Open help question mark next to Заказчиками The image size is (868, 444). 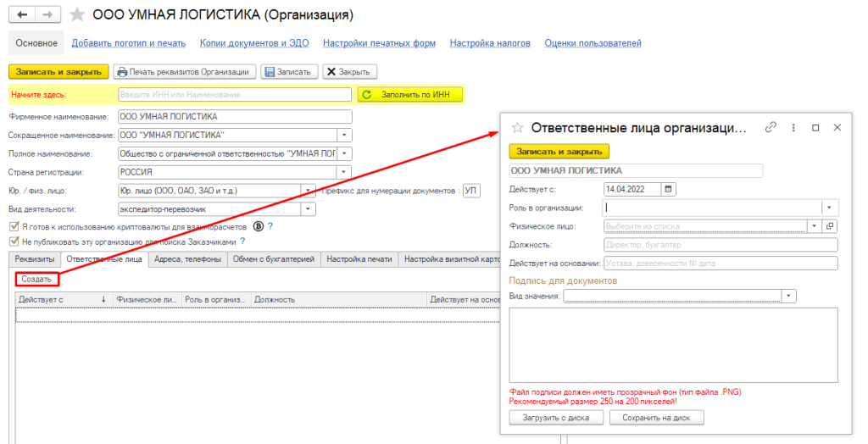coord(242,241)
